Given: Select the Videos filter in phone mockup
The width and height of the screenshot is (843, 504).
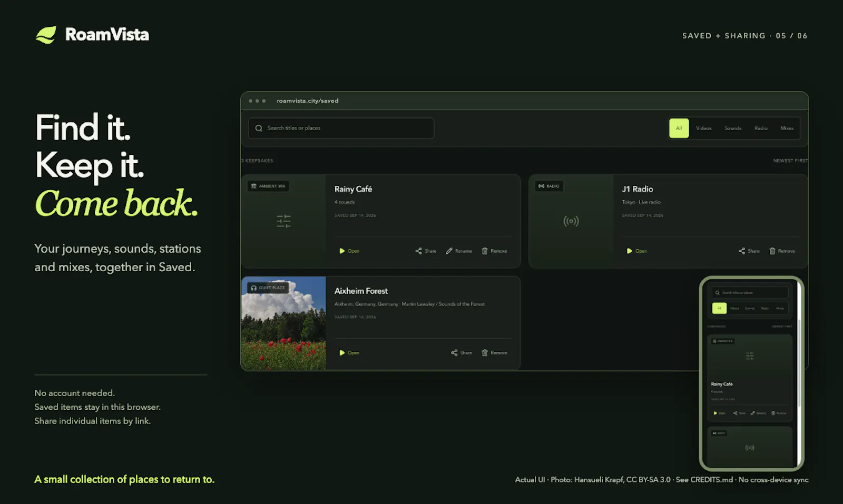Looking at the screenshot, I should [x=734, y=308].
